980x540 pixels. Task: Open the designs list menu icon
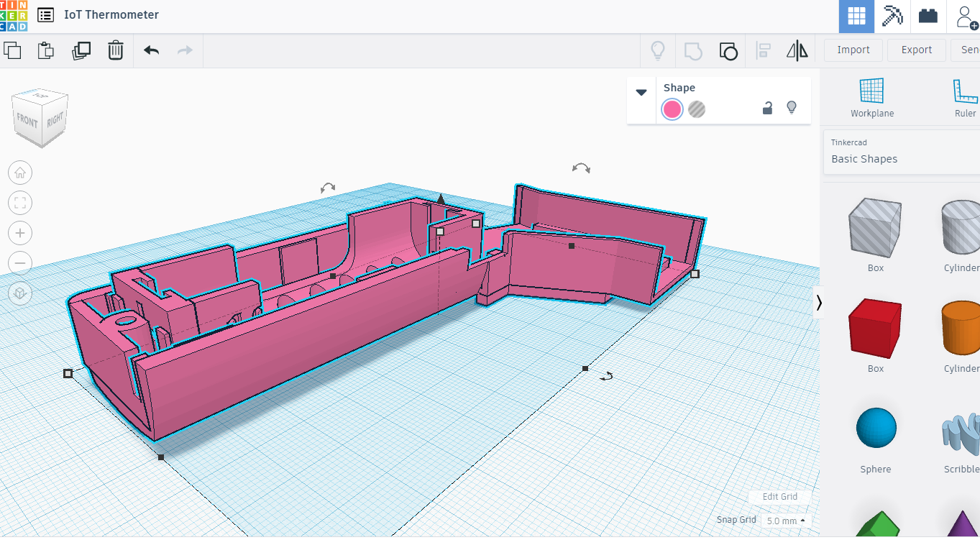[x=45, y=15]
